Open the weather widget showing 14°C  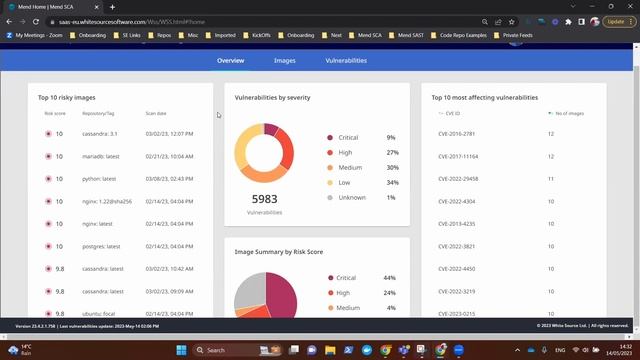tap(20, 350)
